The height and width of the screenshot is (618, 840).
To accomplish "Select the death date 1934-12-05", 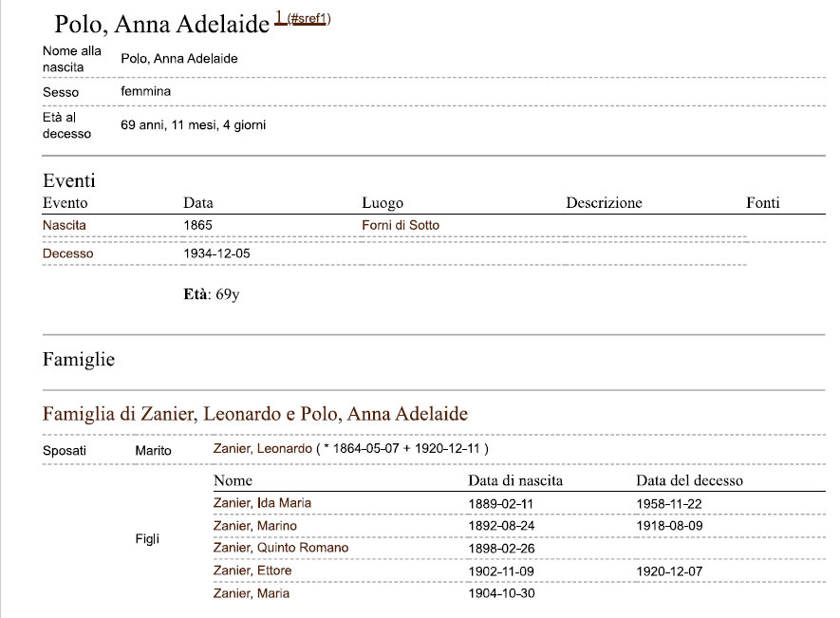I will pyautogui.click(x=217, y=253).
